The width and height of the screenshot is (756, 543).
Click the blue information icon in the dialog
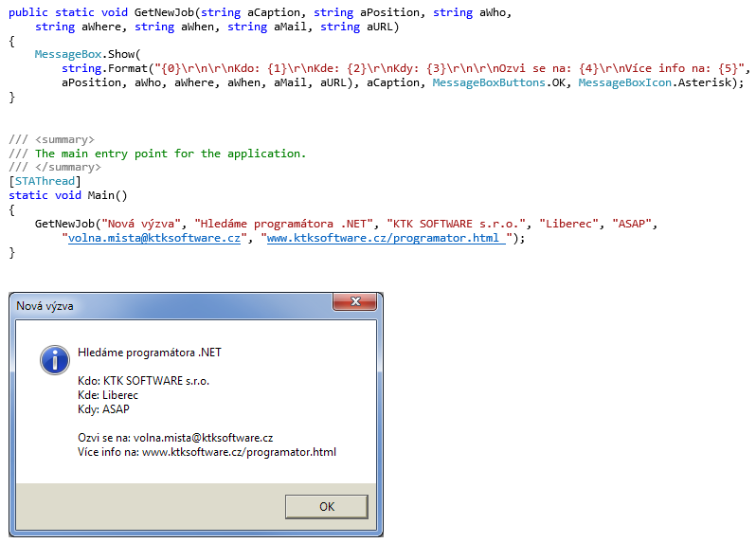pos(55,360)
